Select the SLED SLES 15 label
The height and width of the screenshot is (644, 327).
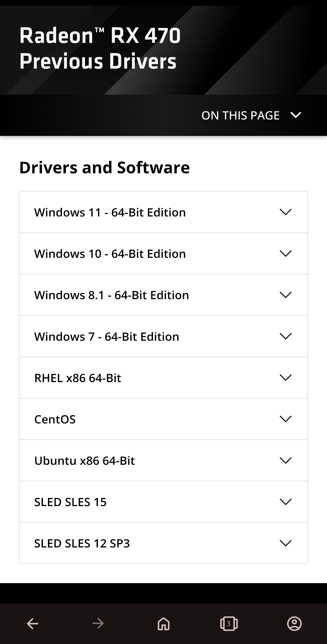click(70, 502)
